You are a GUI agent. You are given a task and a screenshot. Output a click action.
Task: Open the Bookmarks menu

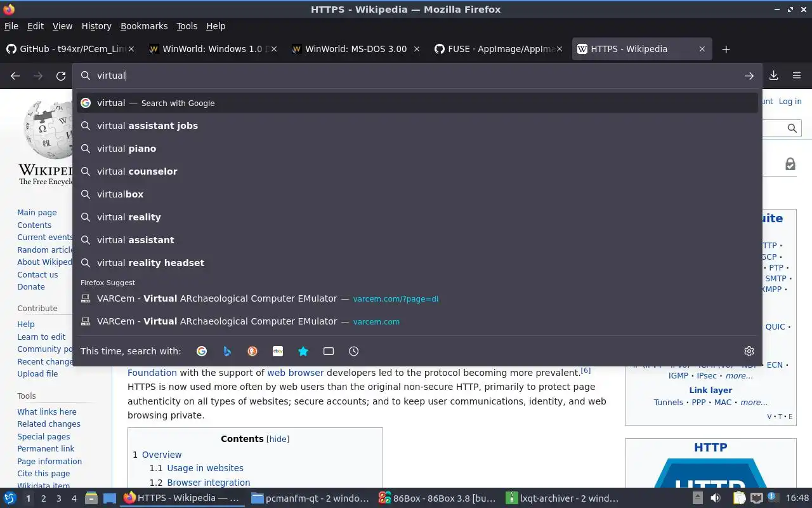pos(144,26)
